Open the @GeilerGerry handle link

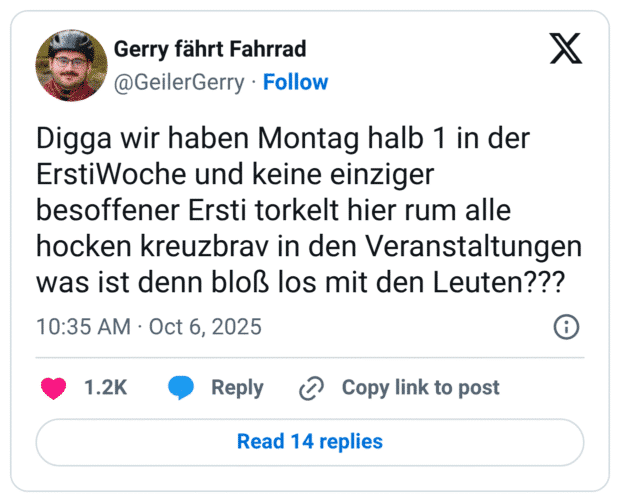(179, 82)
